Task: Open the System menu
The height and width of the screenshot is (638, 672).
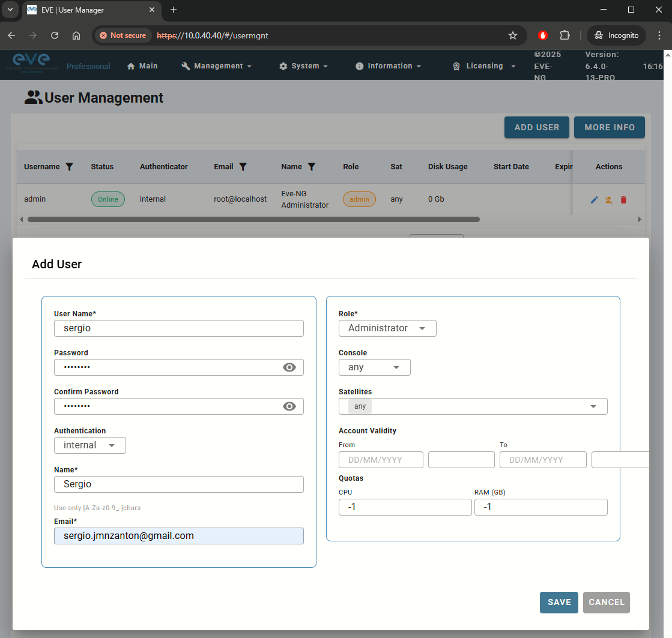Action: (x=303, y=66)
